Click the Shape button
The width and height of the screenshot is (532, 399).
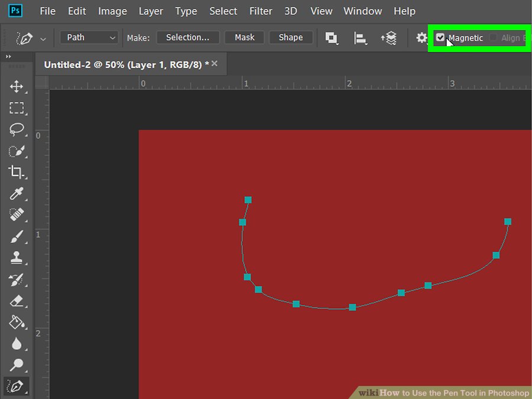point(291,37)
